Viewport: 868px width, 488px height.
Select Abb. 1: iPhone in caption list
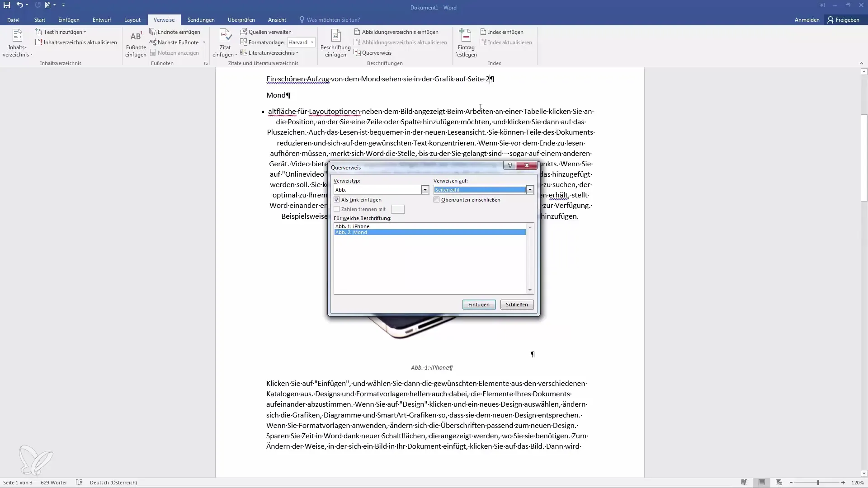tap(429, 226)
